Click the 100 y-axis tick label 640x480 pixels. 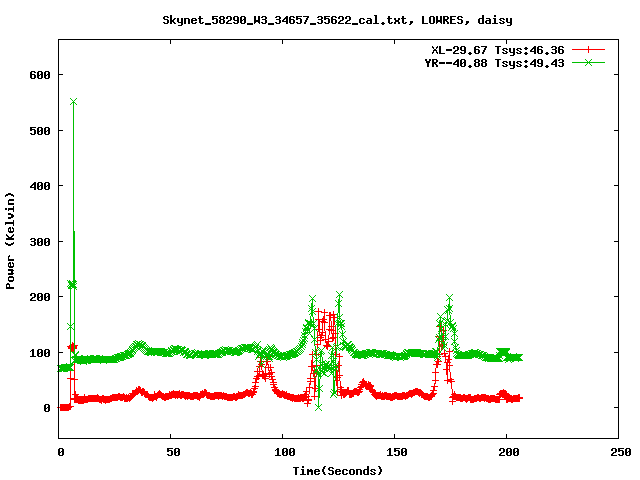click(x=40, y=353)
